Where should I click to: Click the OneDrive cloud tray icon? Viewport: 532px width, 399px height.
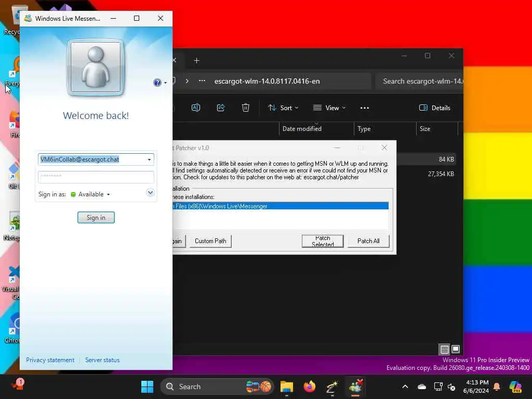422,387
